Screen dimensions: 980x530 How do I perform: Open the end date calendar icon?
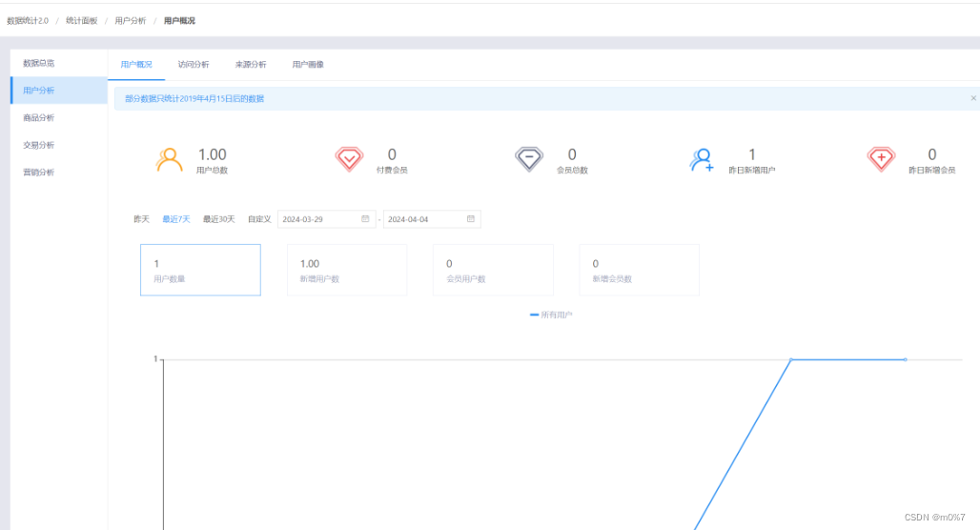tap(471, 218)
